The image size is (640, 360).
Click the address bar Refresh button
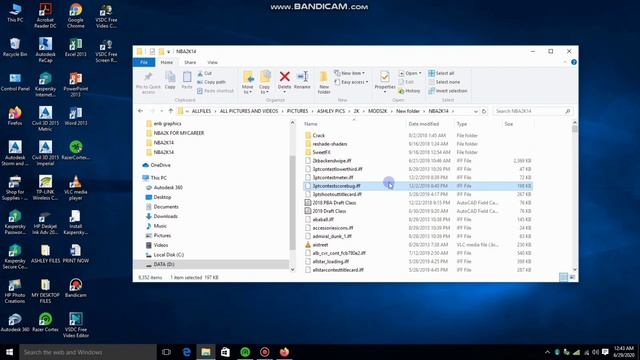484,111
